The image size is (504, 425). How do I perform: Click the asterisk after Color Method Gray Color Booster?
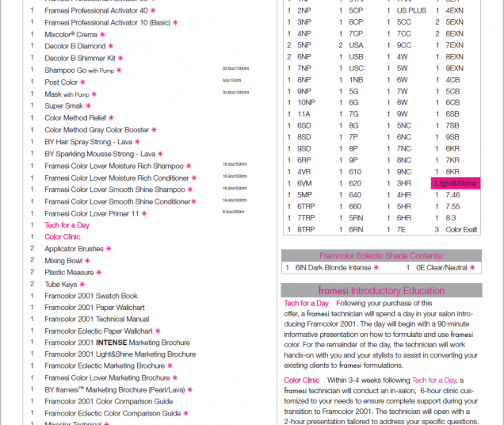[x=155, y=130]
